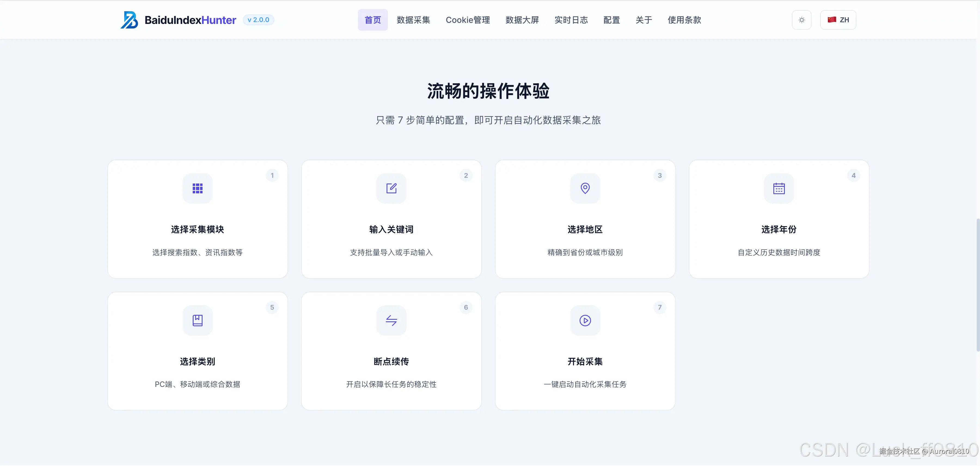
Task: Navigate to 数据大屏 in navbar
Action: point(522,20)
